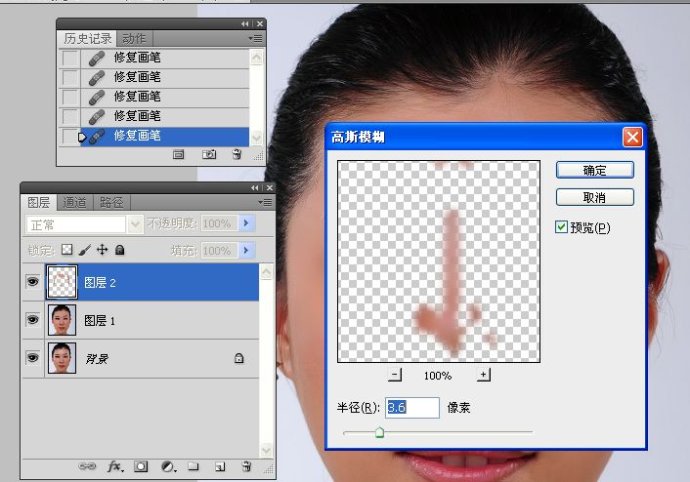690x482 pixels.
Task: Click Layers scrollbar down arrow
Action: pyautogui.click(x=266, y=450)
